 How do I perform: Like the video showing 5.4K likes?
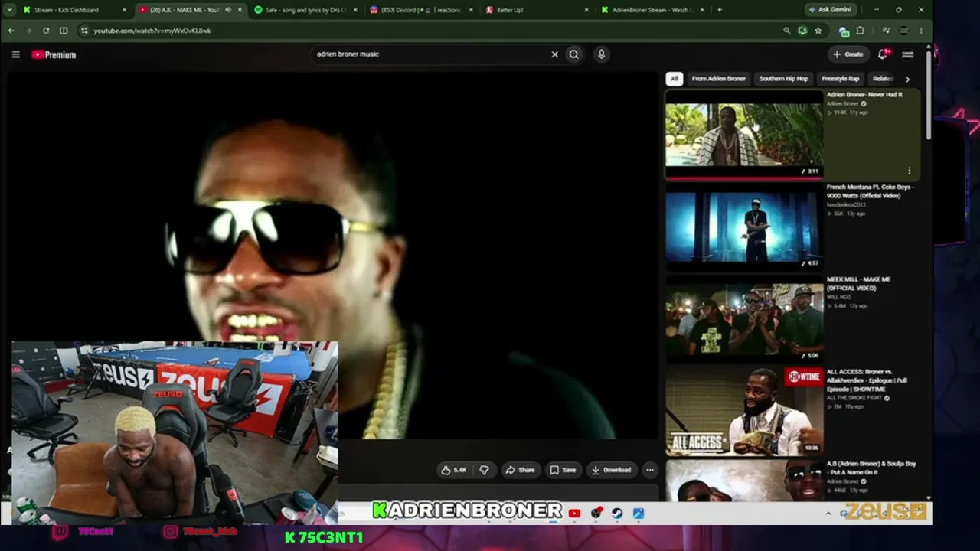[x=454, y=470]
